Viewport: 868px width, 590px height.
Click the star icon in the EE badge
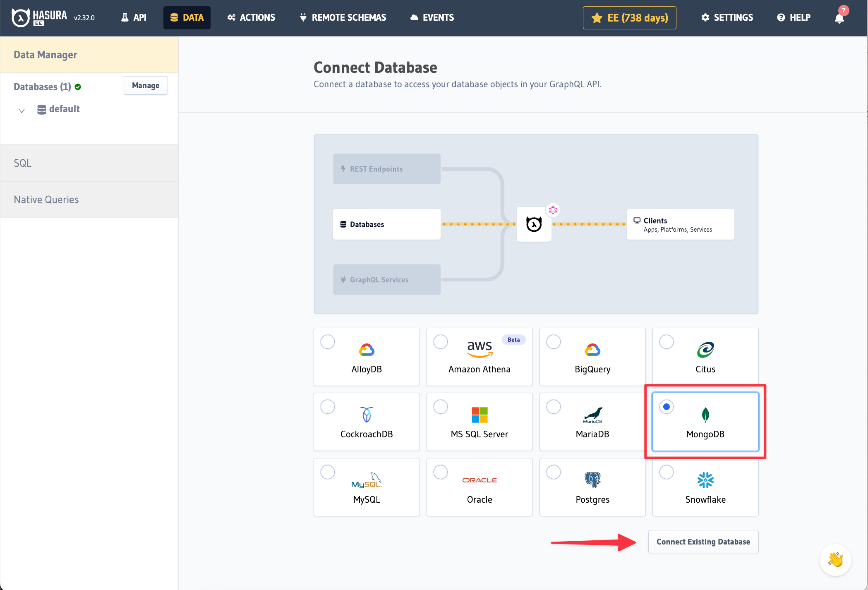pyautogui.click(x=597, y=18)
